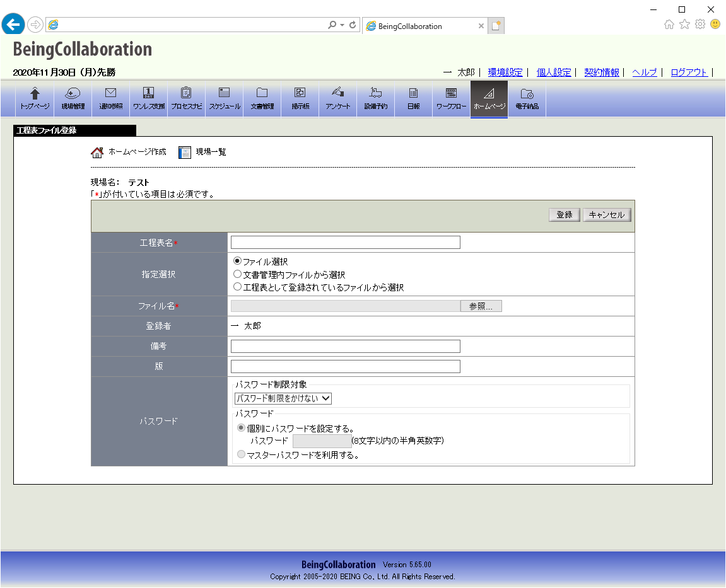Image resolution: width=726 pixels, height=588 pixels.
Task: Click the キャンセル button
Action: pyautogui.click(x=607, y=215)
